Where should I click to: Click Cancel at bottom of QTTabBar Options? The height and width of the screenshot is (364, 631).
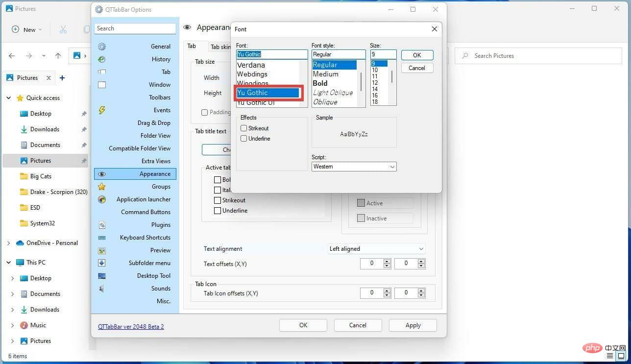358,325
